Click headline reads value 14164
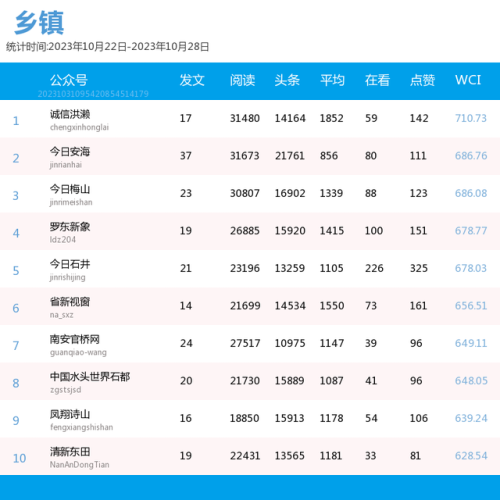The height and width of the screenshot is (500, 500). click(x=290, y=118)
